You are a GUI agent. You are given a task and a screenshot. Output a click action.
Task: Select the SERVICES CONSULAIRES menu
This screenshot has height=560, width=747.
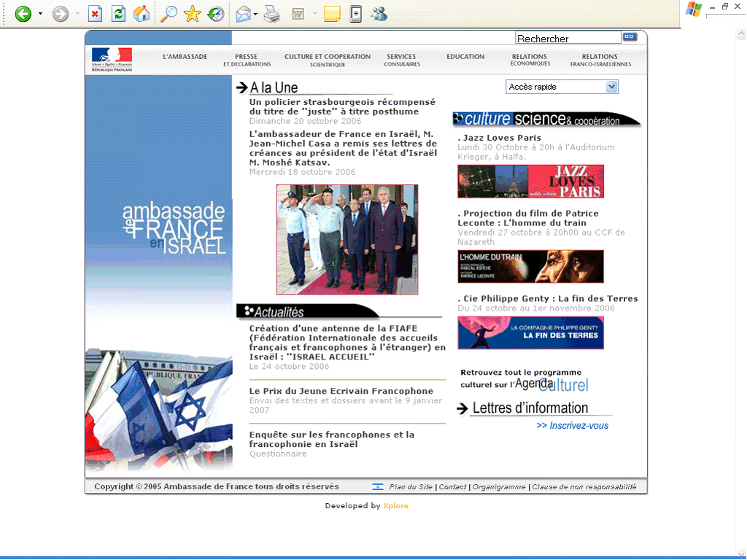pos(402,60)
